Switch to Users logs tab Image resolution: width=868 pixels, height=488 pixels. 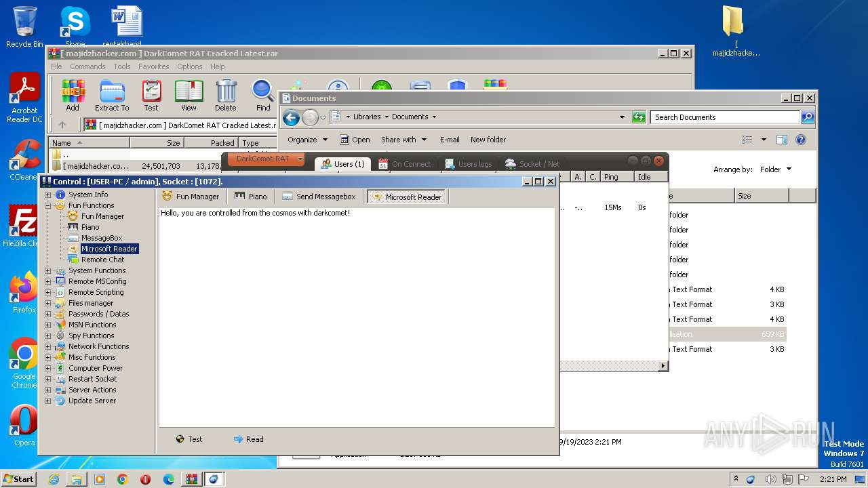point(469,163)
